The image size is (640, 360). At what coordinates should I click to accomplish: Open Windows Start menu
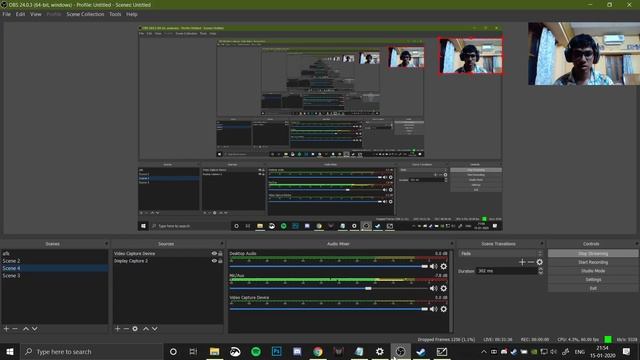click(10, 351)
